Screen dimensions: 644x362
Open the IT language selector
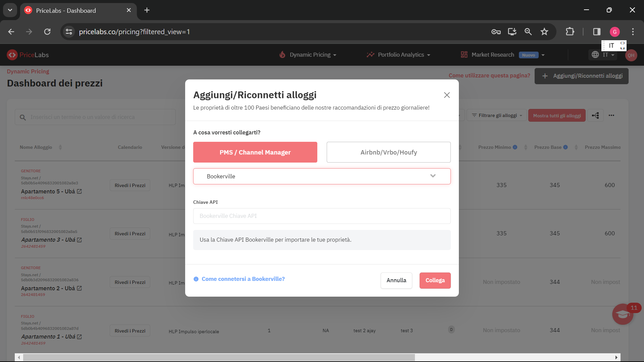(x=603, y=55)
